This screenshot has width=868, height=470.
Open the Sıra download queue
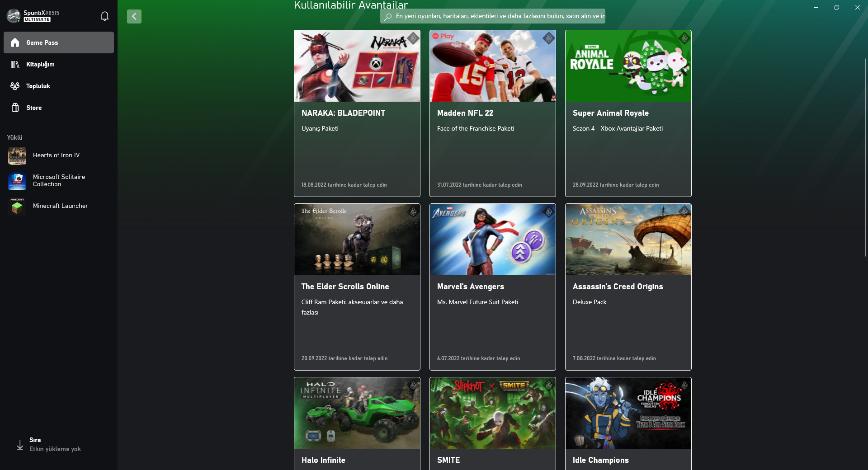pyautogui.click(x=59, y=445)
